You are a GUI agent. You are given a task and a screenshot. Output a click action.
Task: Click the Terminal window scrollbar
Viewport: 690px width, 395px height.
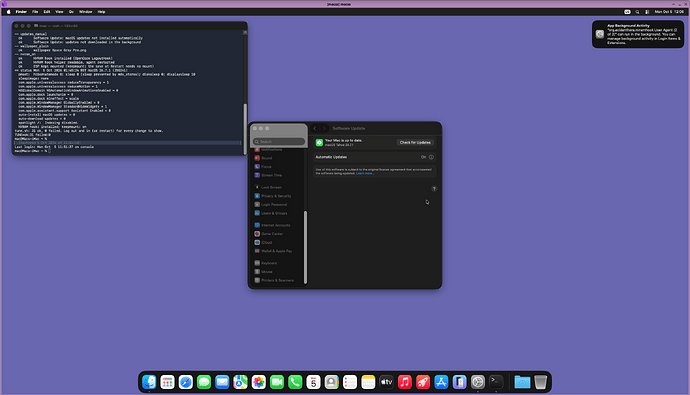click(x=245, y=128)
